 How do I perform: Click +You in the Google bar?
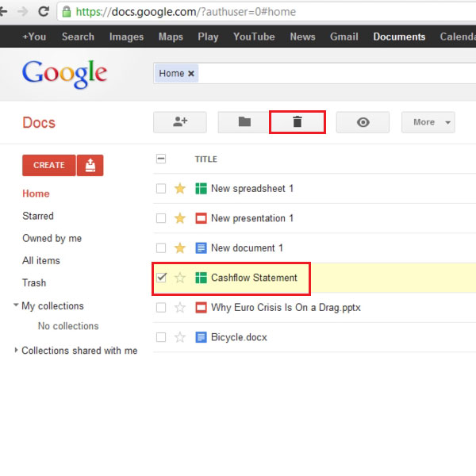pos(34,36)
